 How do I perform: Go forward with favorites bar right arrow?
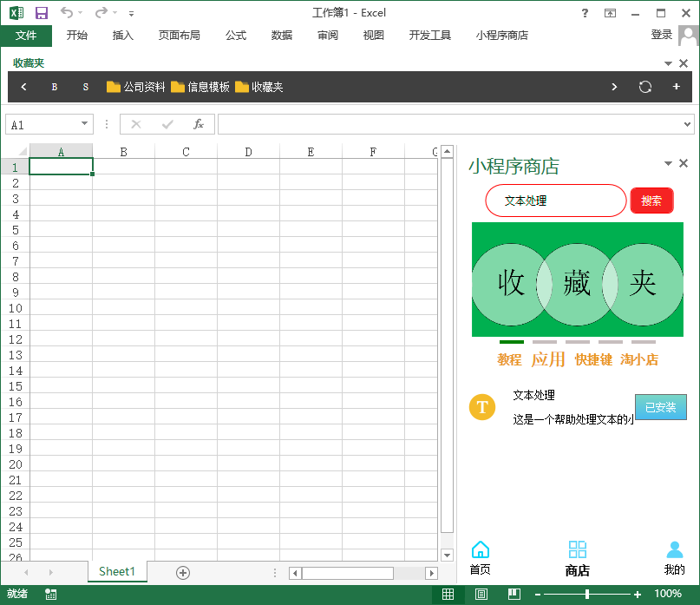click(x=614, y=87)
